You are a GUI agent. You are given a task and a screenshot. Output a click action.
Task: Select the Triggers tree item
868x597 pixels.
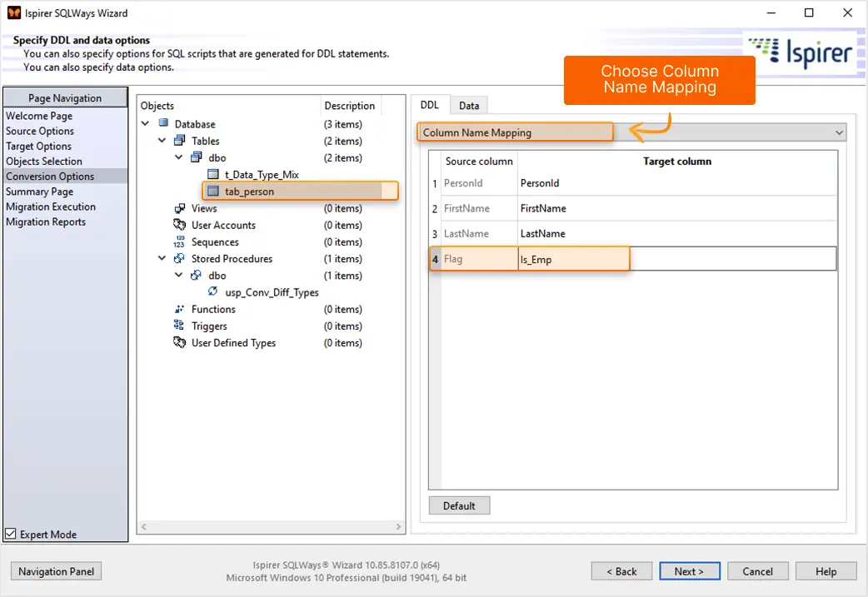tap(209, 326)
